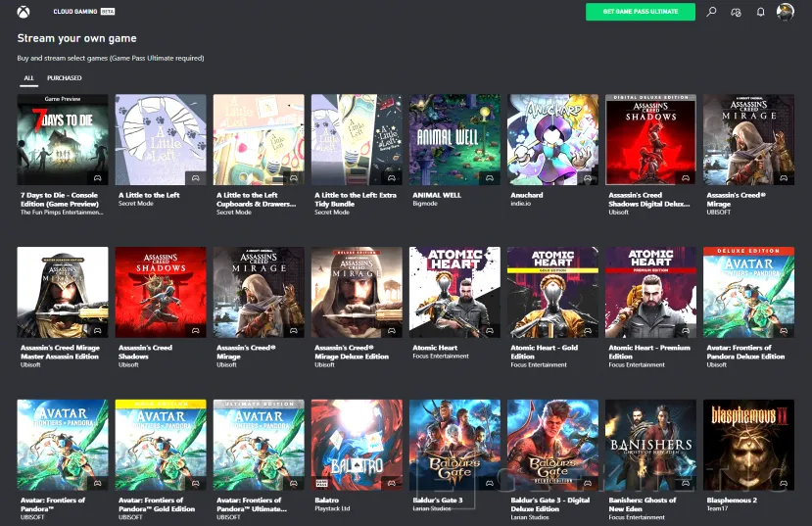
Task: Click controller icon on Cupboards & Drawers tile
Action: tap(294, 177)
